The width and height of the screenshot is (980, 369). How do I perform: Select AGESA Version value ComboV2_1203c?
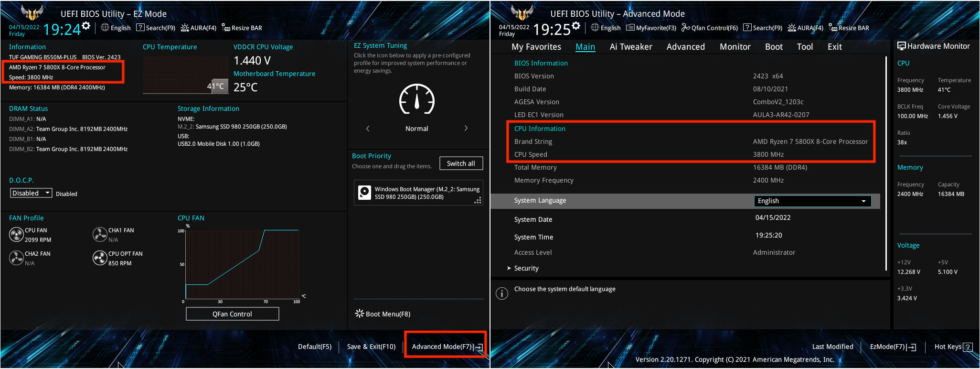[x=778, y=102]
